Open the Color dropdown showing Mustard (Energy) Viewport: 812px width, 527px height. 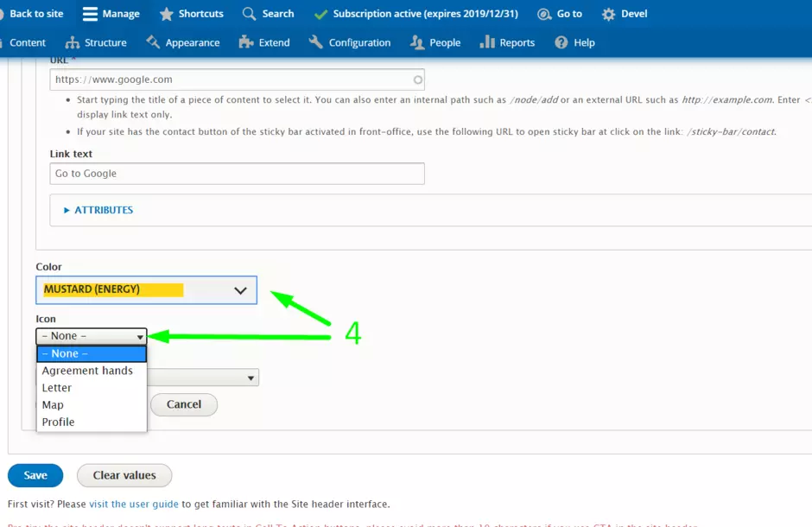[x=146, y=290]
